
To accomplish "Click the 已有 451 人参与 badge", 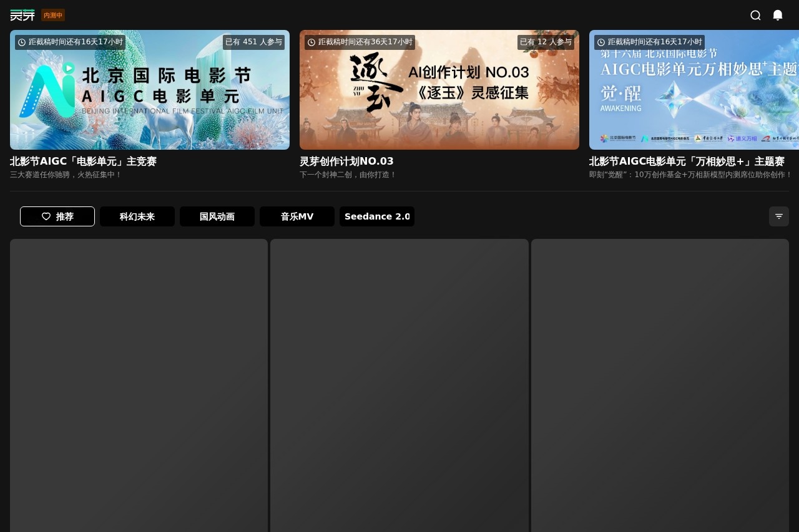I will tap(253, 42).
